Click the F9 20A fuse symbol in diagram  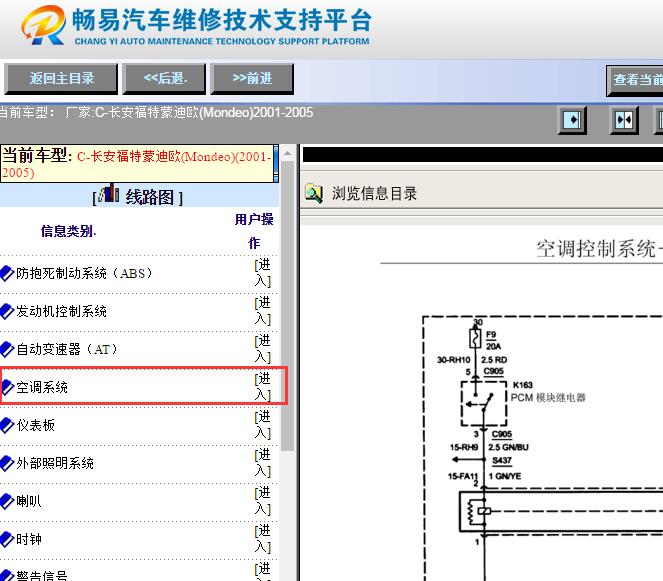476,339
